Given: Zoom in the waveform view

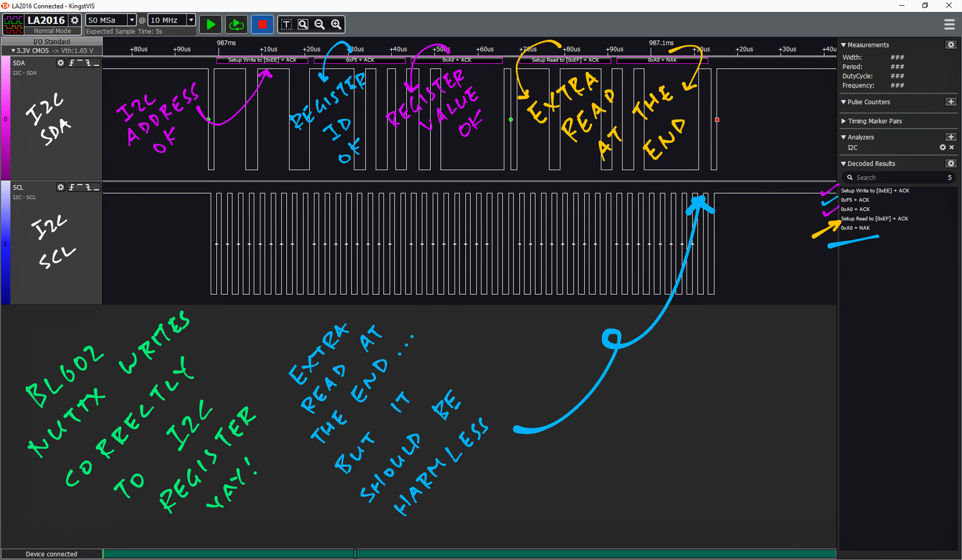Looking at the screenshot, I should coord(336,25).
